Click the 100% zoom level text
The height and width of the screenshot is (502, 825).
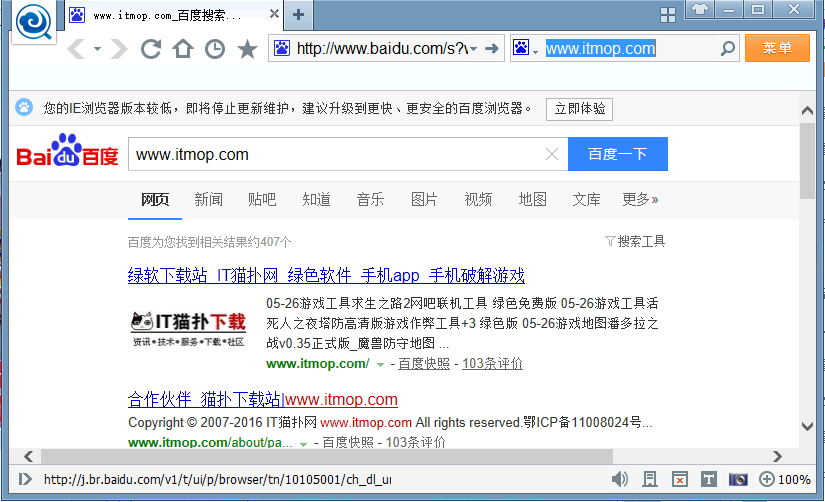(794, 479)
